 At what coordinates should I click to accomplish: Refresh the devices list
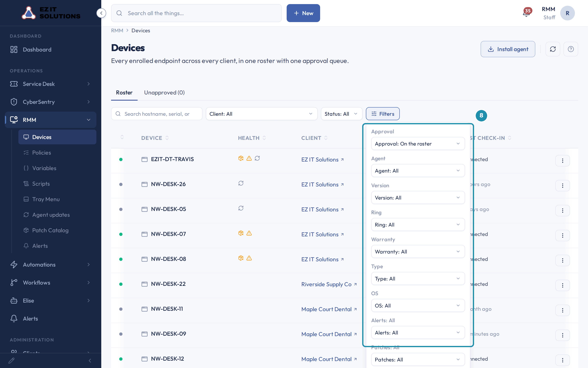(x=553, y=49)
